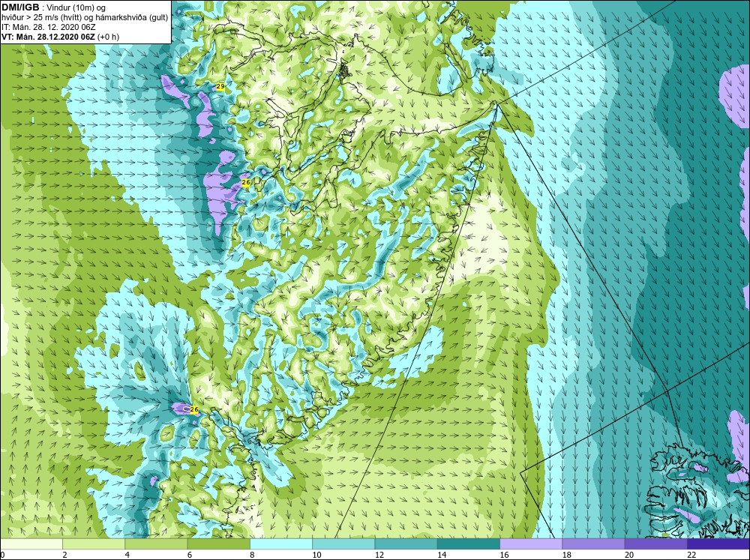
Task: Click the yellow "29" maximum gust label
Action: tap(220, 86)
